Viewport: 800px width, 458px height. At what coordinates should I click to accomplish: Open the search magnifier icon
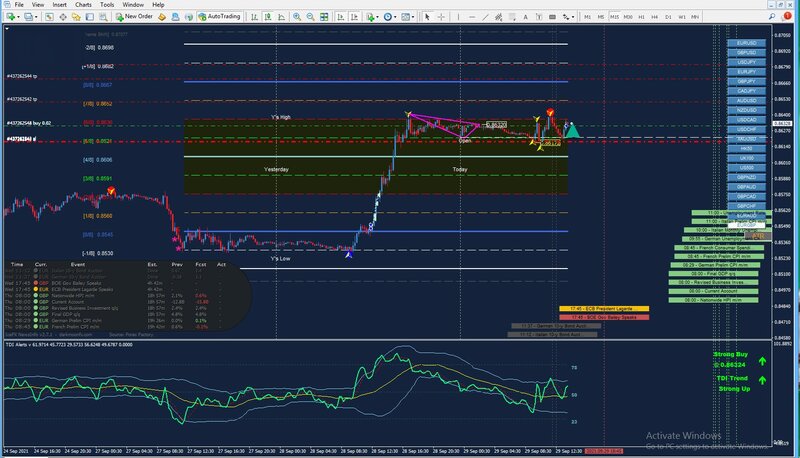(772, 17)
